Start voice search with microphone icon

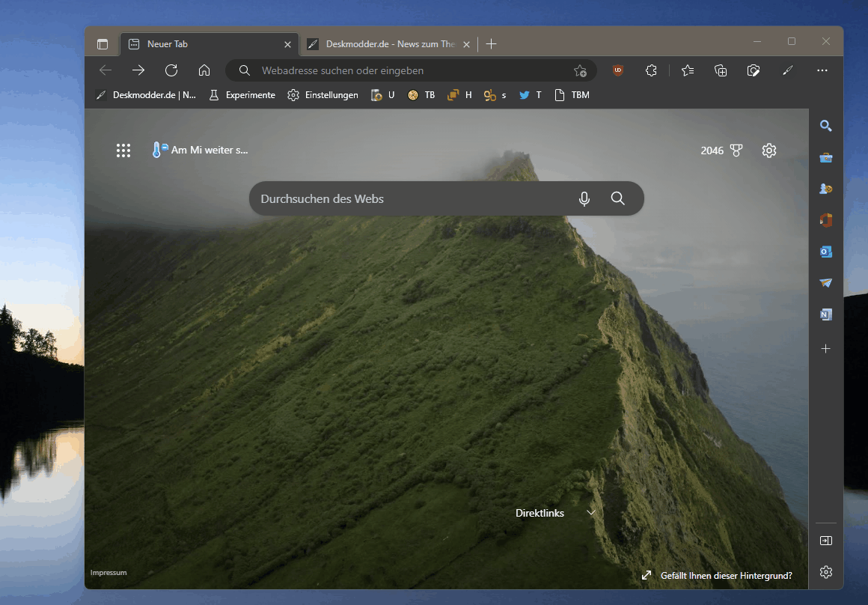click(x=584, y=199)
